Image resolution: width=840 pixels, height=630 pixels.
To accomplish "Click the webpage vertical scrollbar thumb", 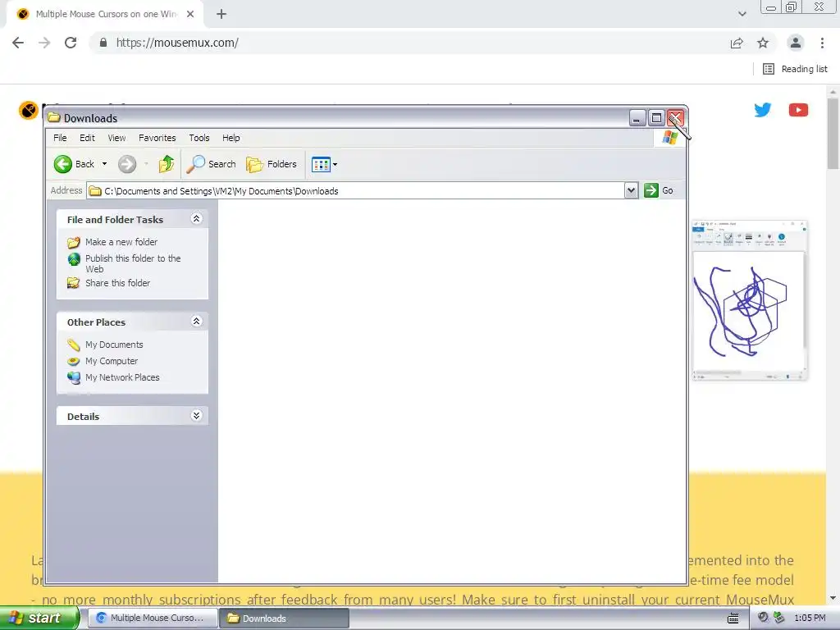I will click(833, 134).
